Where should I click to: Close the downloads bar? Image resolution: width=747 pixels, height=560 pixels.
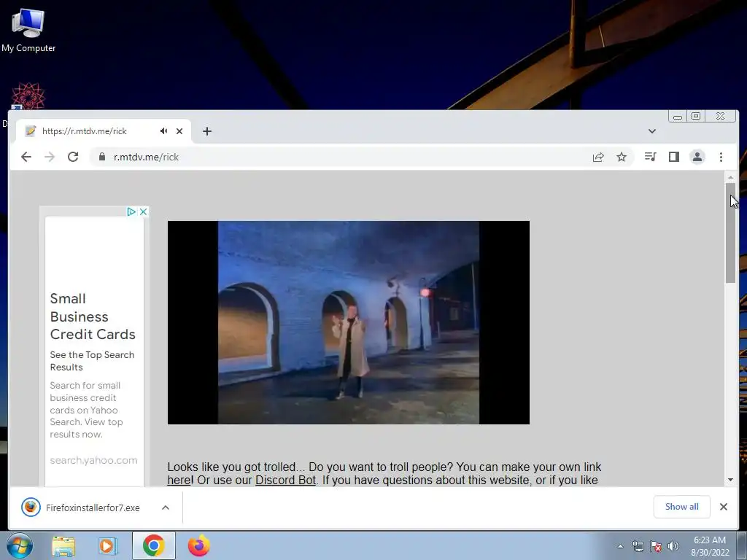click(723, 507)
